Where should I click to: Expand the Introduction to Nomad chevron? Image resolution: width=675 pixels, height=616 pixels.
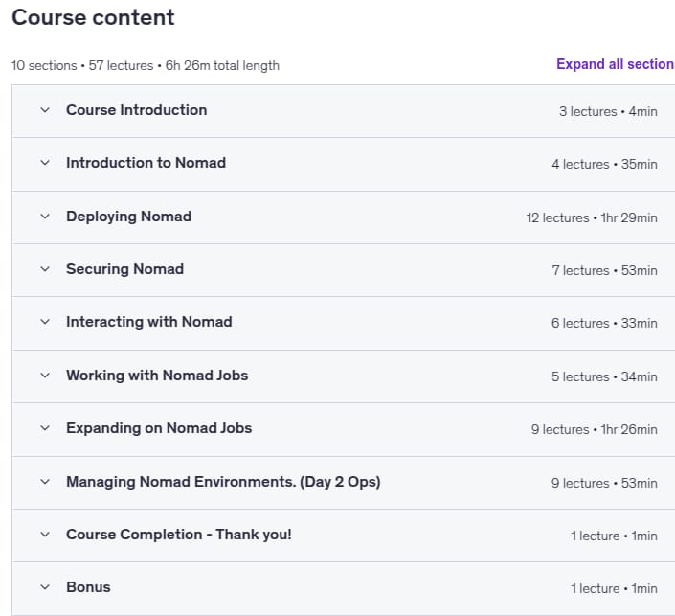pos(45,163)
